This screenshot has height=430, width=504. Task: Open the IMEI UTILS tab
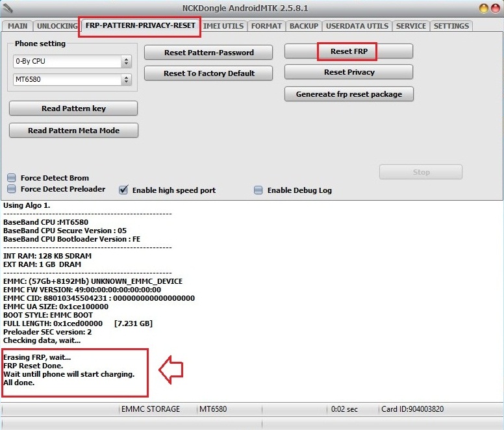pyautogui.click(x=223, y=26)
